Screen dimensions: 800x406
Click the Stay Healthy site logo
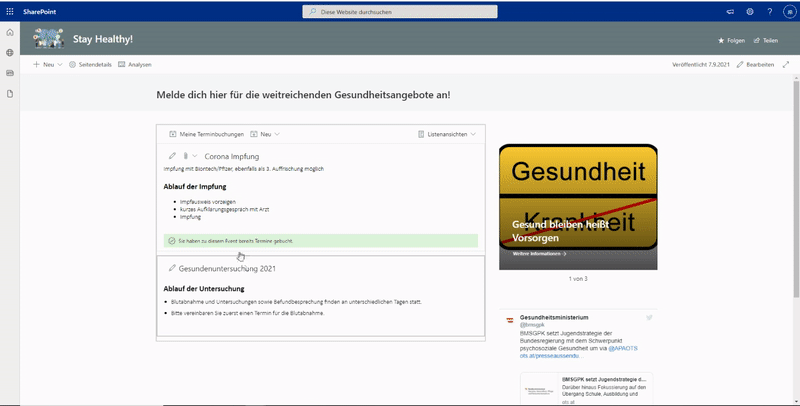48,38
